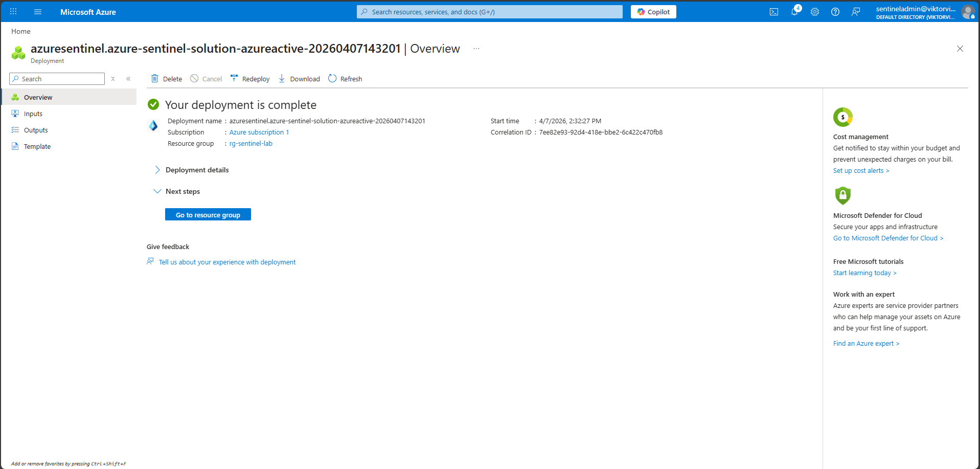980x469 pixels.
Task: Go to the Home breadcrumb
Action: pos(21,31)
